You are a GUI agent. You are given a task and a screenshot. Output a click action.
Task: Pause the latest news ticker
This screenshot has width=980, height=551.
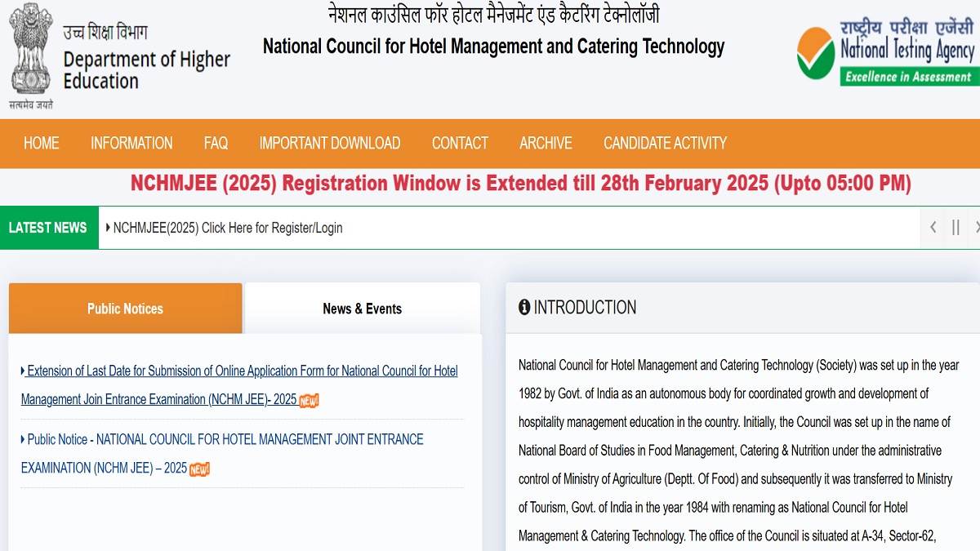[955, 228]
